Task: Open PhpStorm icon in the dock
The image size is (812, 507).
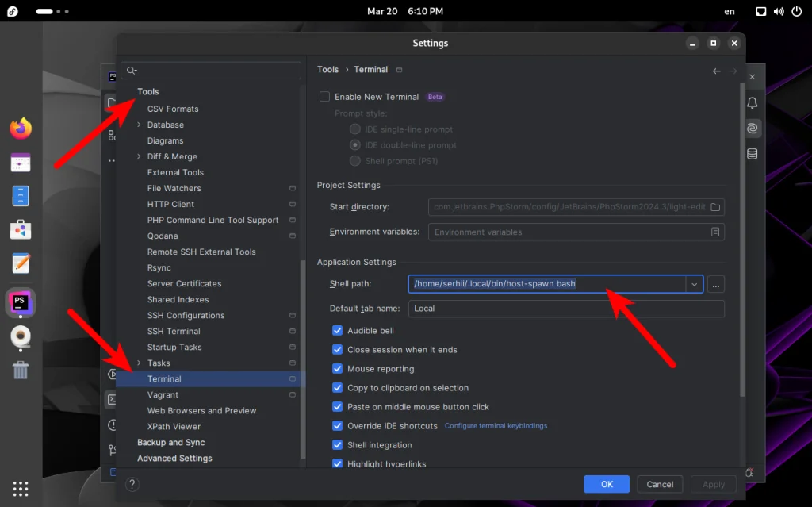Action: (x=20, y=302)
